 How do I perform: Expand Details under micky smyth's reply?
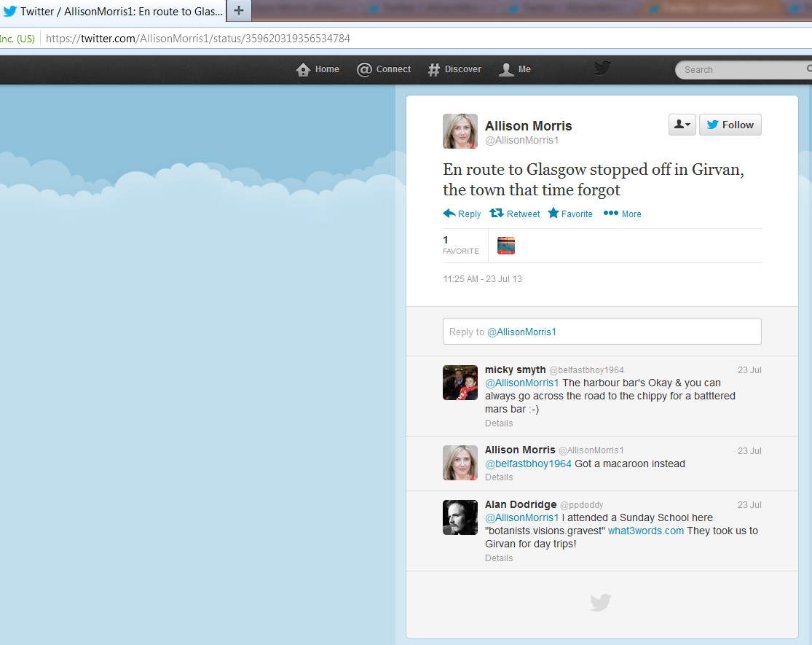pos(499,423)
